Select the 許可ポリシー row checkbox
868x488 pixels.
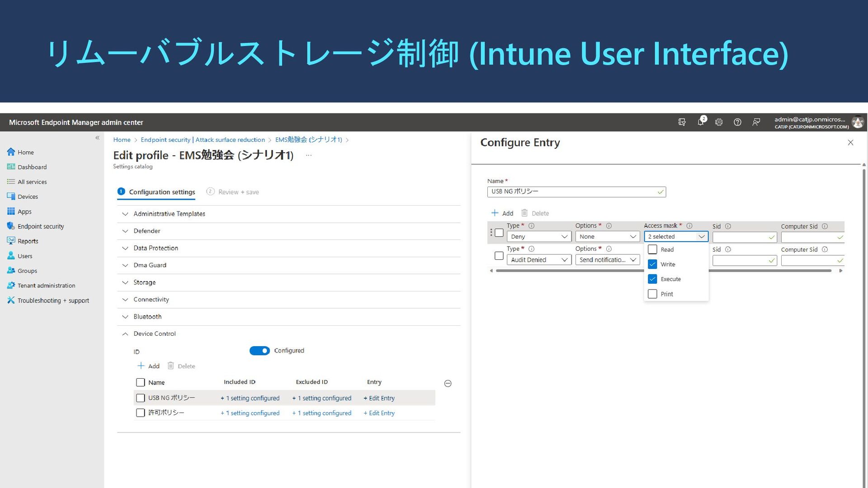141,413
